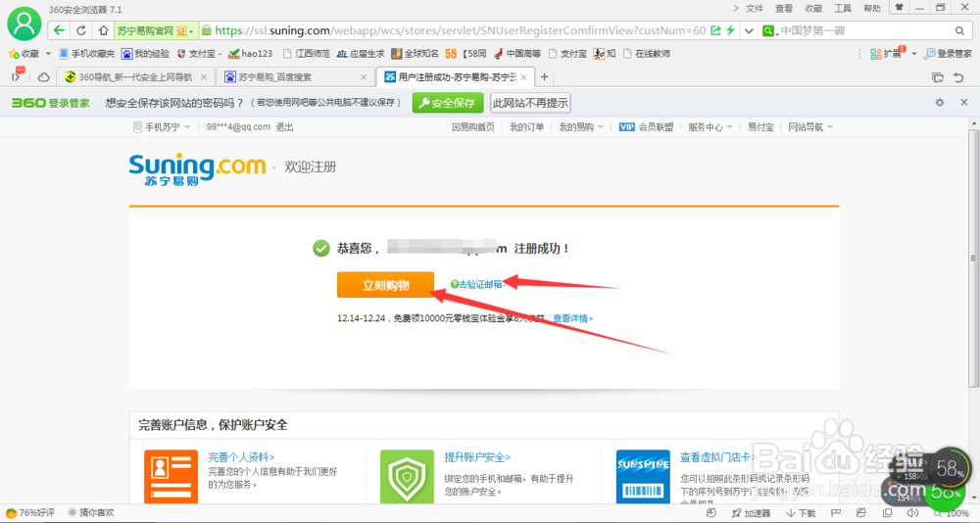
Task: Click 去验证邮箱 link
Action: tap(479, 284)
